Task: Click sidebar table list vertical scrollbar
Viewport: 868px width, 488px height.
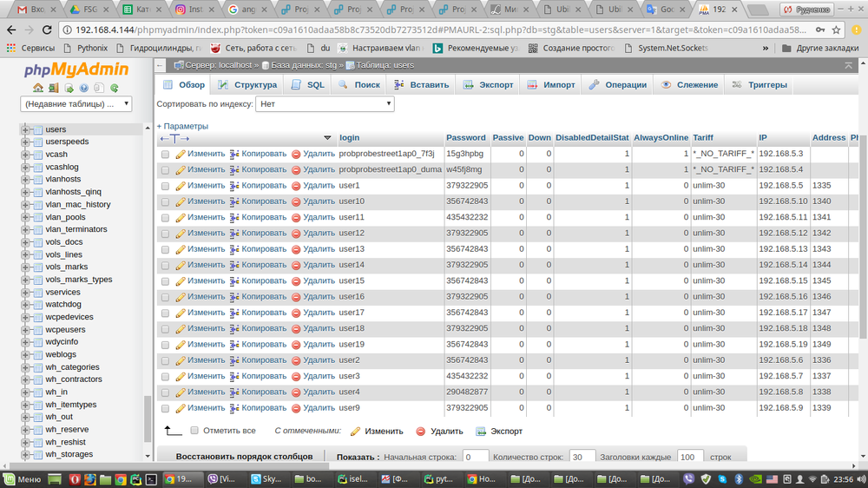Action: (148, 419)
